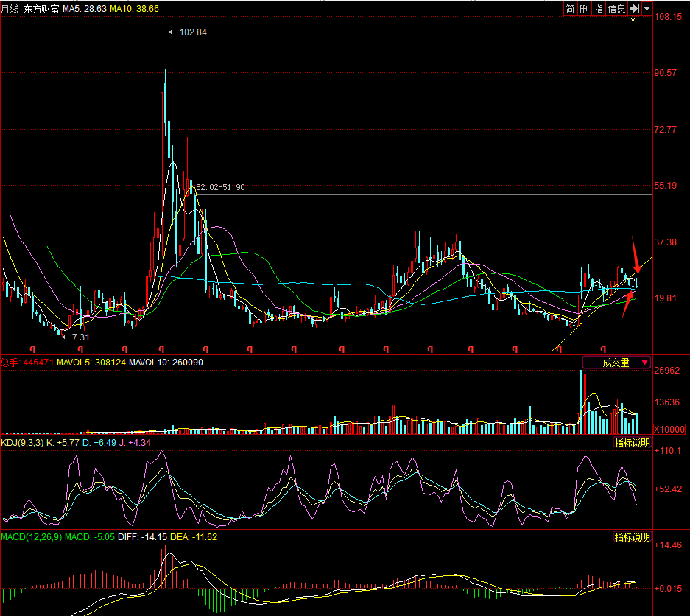Click the 东方财富 stock name

(x=41, y=9)
